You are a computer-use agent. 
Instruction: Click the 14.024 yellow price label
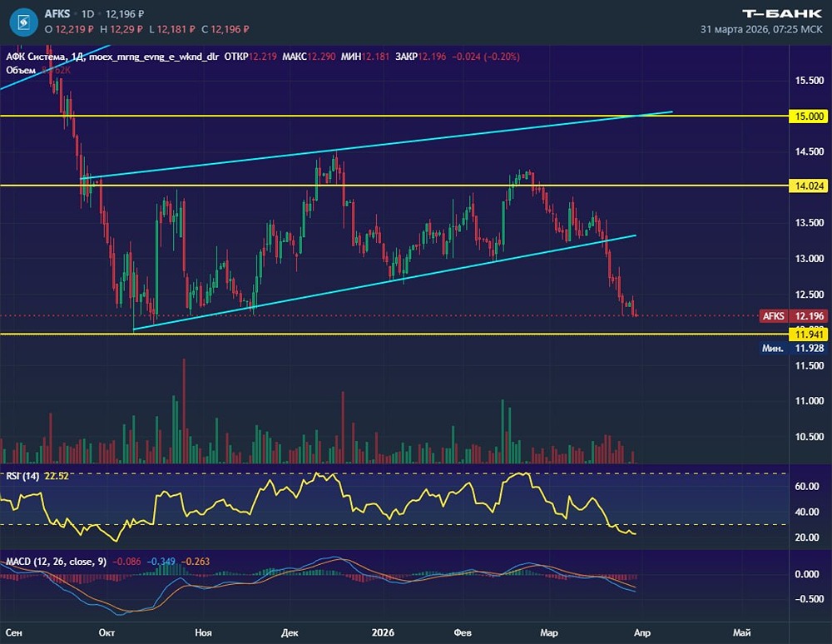809,186
